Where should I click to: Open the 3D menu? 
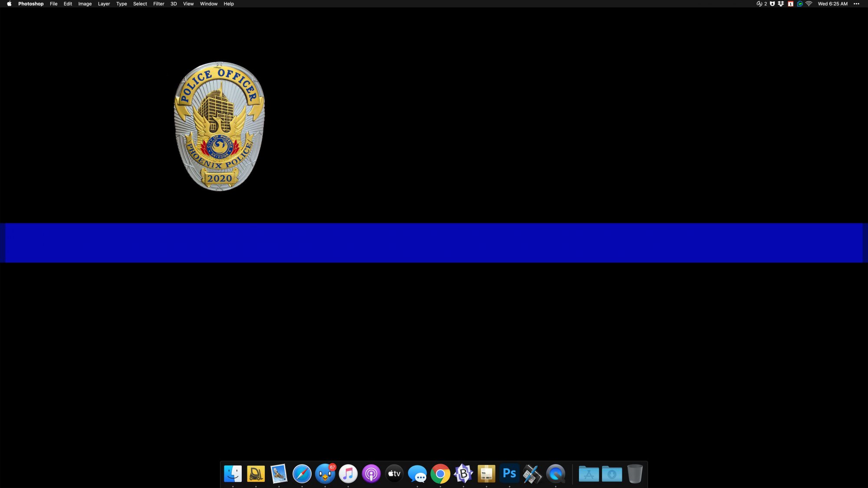[x=174, y=4]
